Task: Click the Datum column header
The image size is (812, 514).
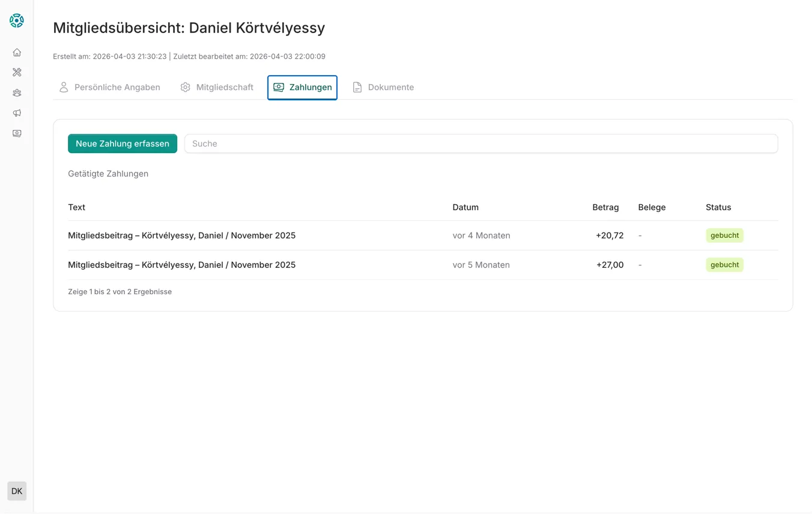Action: tap(465, 207)
